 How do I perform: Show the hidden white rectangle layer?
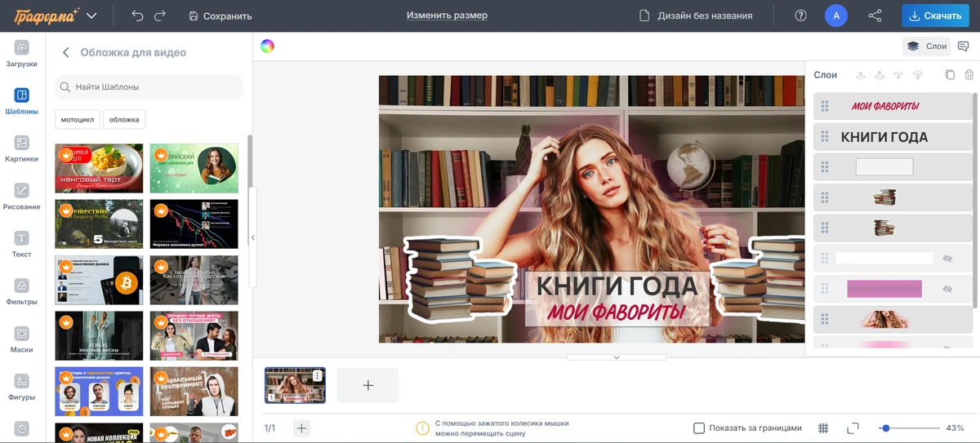click(x=947, y=259)
